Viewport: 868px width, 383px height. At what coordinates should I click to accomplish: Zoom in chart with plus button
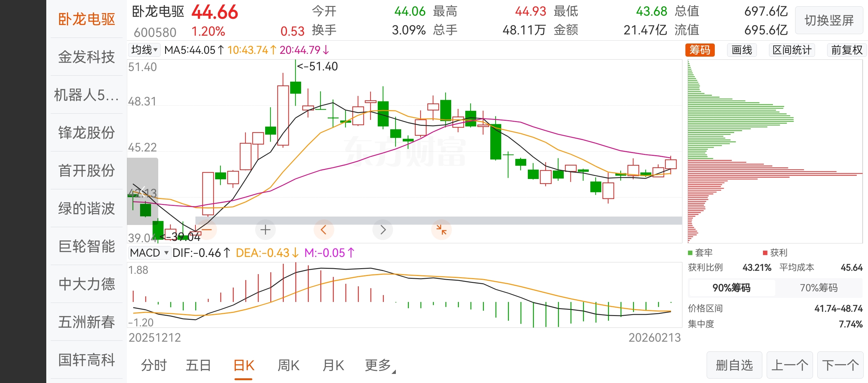pyautogui.click(x=265, y=230)
